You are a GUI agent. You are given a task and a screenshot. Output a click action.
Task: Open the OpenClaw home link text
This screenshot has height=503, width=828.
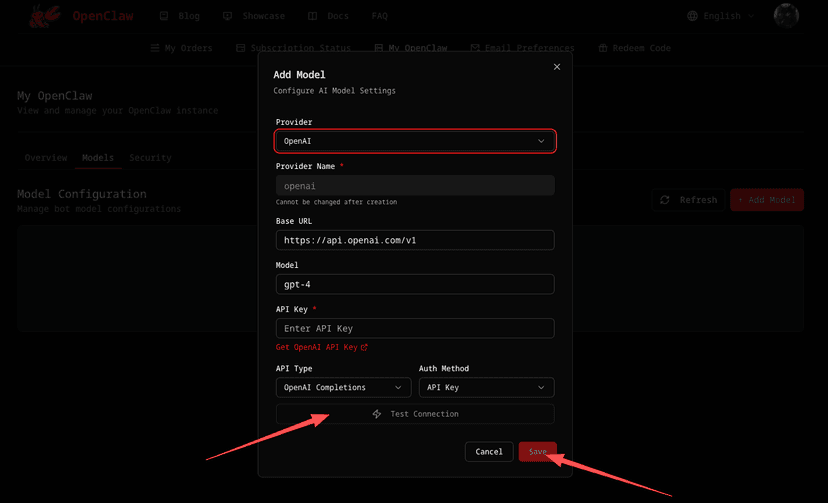pos(103,16)
